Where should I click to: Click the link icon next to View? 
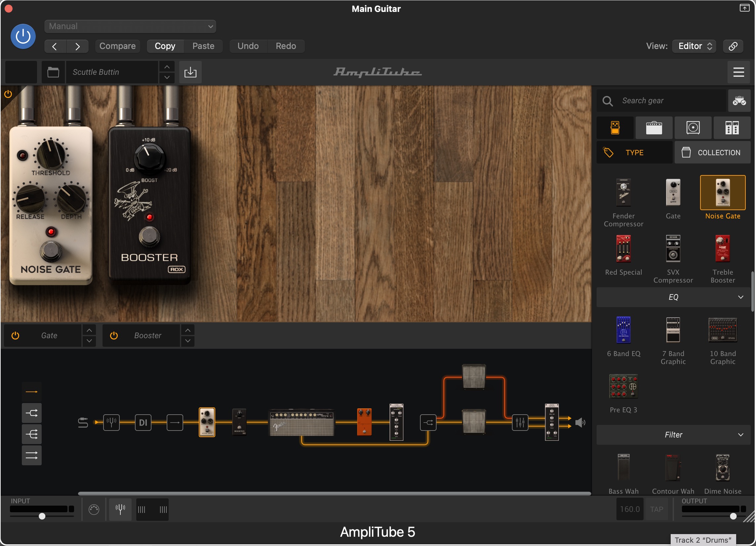tap(733, 46)
